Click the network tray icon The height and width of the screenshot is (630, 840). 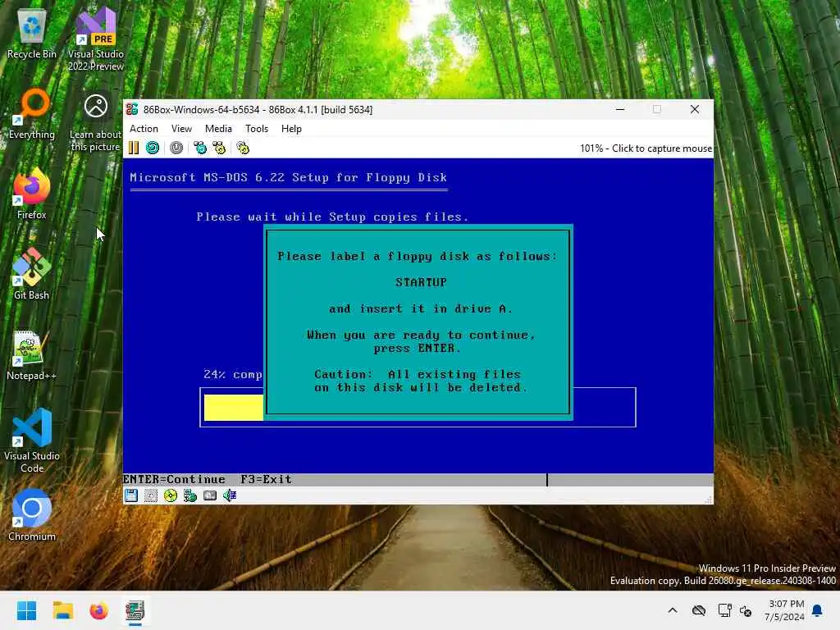point(725,610)
